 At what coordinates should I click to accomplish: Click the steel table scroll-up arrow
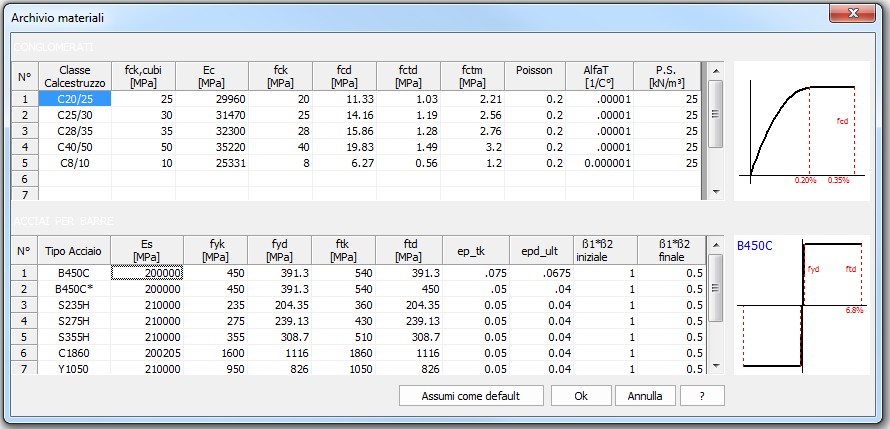click(x=715, y=245)
